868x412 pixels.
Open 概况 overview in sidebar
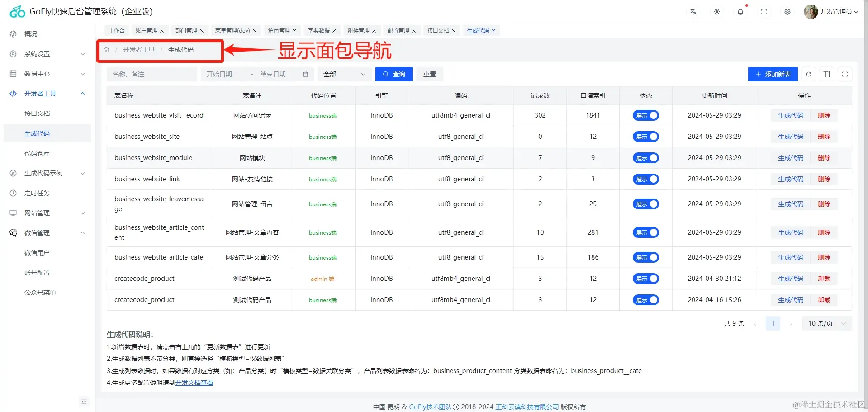pyautogui.click(x=47, y=34)
